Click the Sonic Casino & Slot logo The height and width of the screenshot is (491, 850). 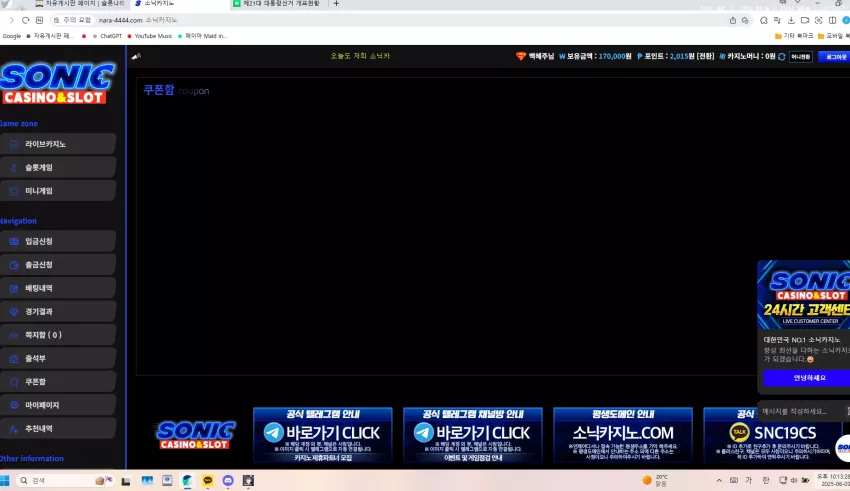coord(57,83)
